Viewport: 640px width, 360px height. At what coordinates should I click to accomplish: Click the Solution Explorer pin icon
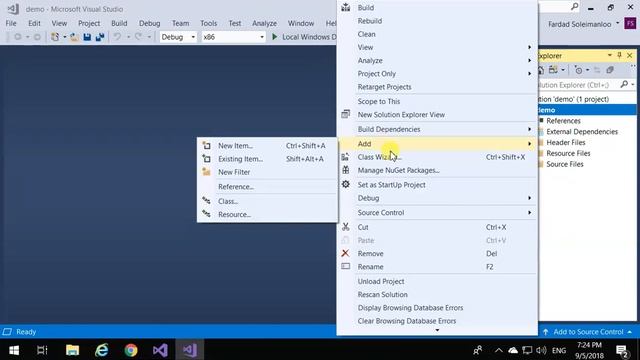click(x=620, y=55)
